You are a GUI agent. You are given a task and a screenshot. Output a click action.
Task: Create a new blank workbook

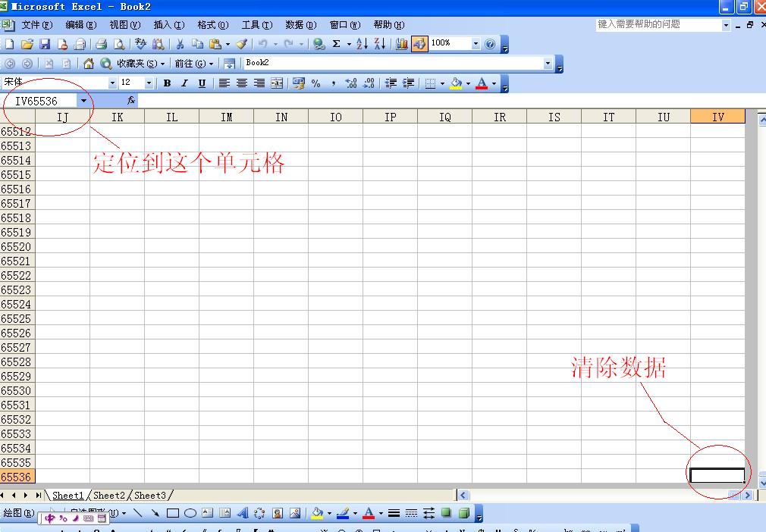click(9, 44)
